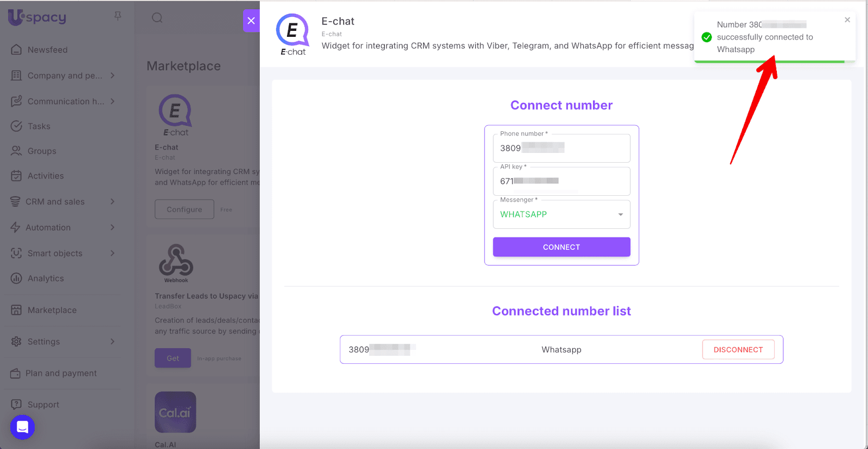Click into the Phone number field
Viewport: 868px width, 449px height.
point(561,148)
